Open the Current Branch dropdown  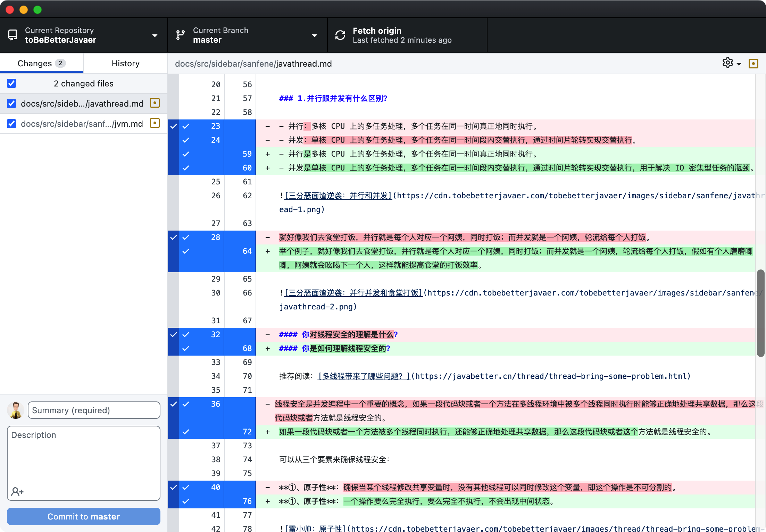315,35
